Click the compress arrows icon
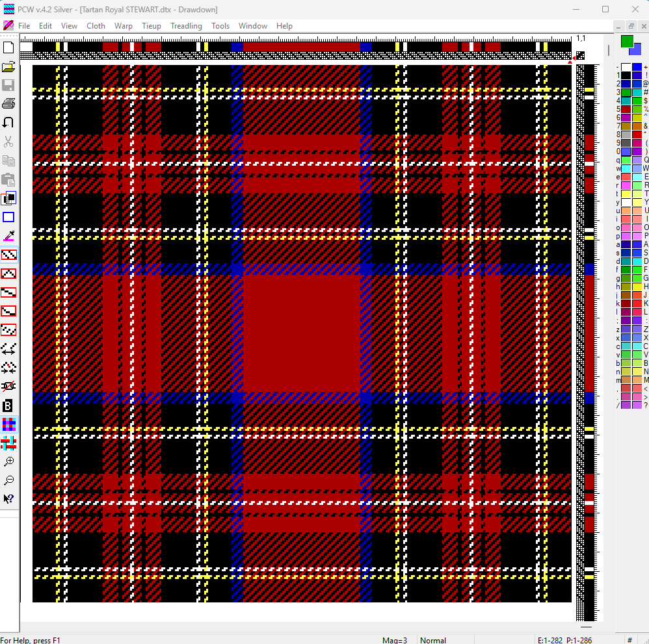The height and width of the screenshot is (644, 649). (x=8, y=368)
